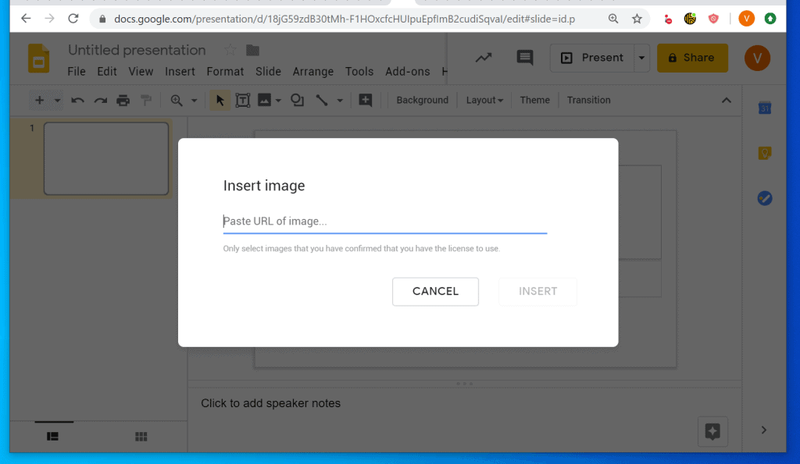Click the Explore button bottom right
The image size is (800, 464).
713,431
